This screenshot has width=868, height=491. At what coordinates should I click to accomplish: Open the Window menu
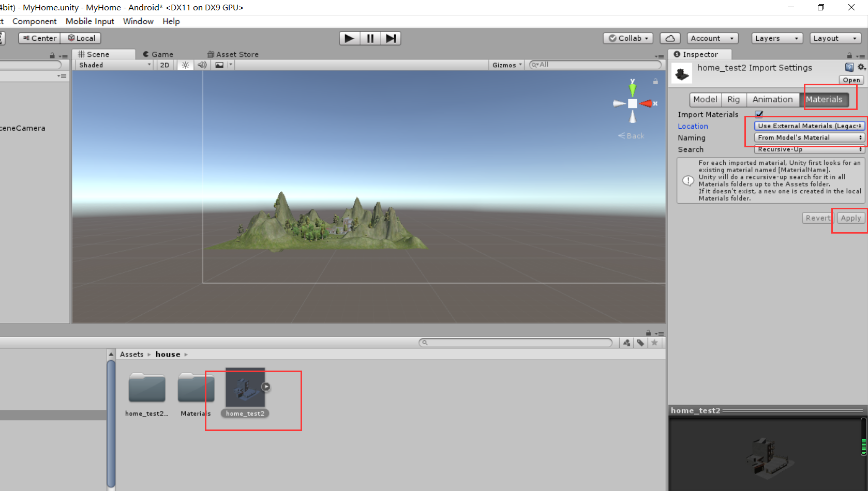point(138,21)
